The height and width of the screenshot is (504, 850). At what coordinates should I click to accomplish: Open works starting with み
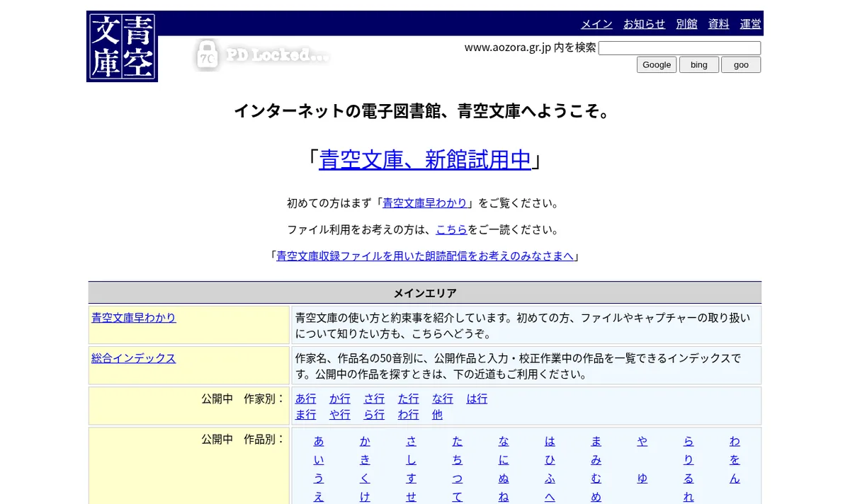coord(596,459)
